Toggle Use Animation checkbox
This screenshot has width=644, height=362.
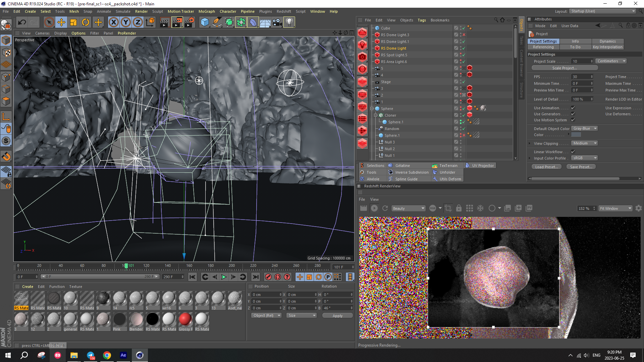click(x=573, y=108)
